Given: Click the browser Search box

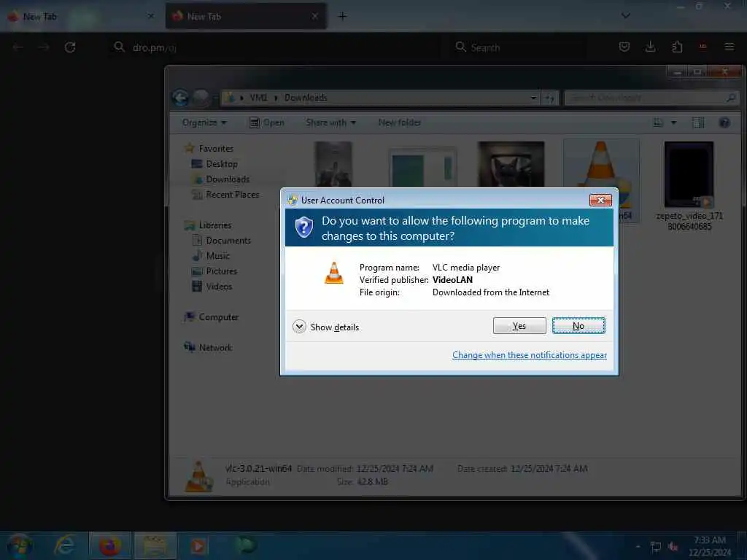Looking at the screenshot, I should [519, 47].
